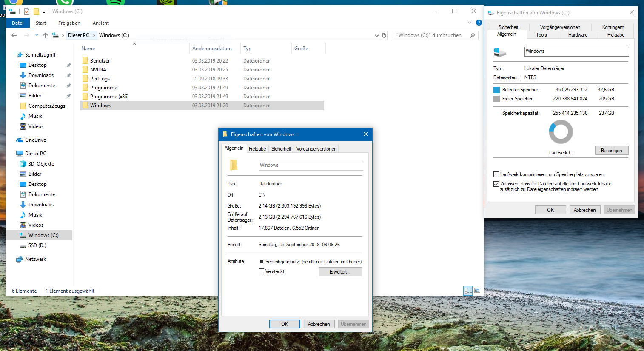Image resolution: width=644 pixels, height=351 pixels.
Task: Uncheck the Zulassen indexing checkbox
Action: pyautogui.click(x=496, y=184)
